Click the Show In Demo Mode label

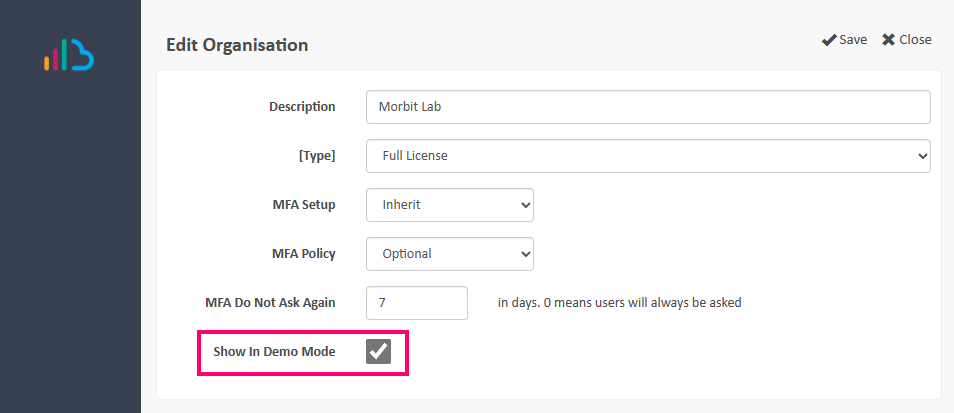click(x=274, y=351)
